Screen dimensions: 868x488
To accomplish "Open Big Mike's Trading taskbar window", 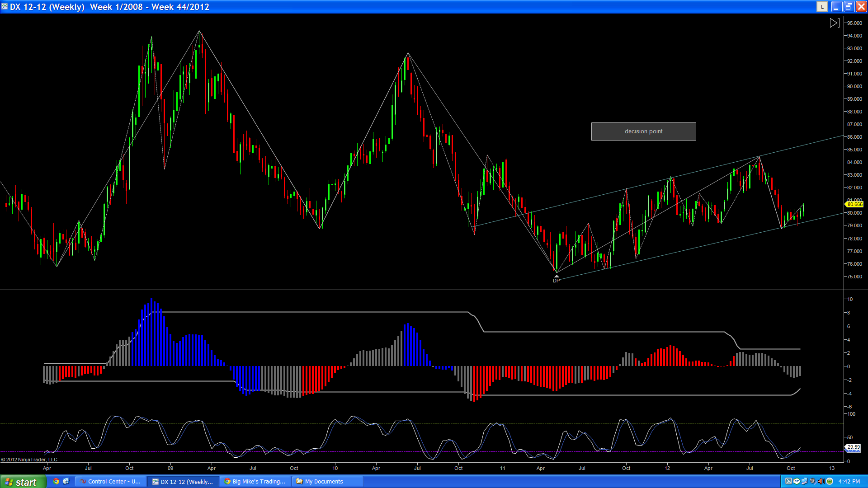I will pyautogui.click(x=255, y=482).
